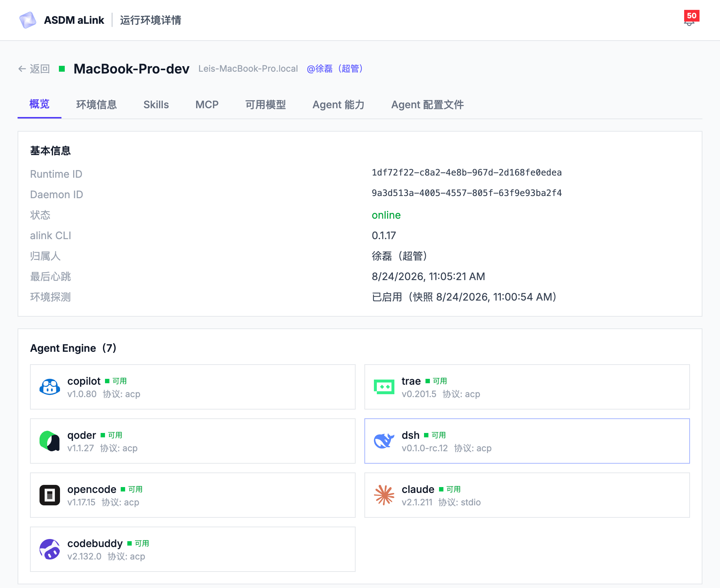Click the trae version v0.201.5
Image resolution: width=720 pixels, height=588 pixels.
[419, 394]
